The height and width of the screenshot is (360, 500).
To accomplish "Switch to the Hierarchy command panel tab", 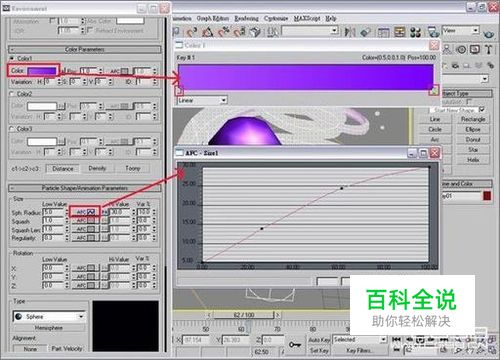I will 447,50.
